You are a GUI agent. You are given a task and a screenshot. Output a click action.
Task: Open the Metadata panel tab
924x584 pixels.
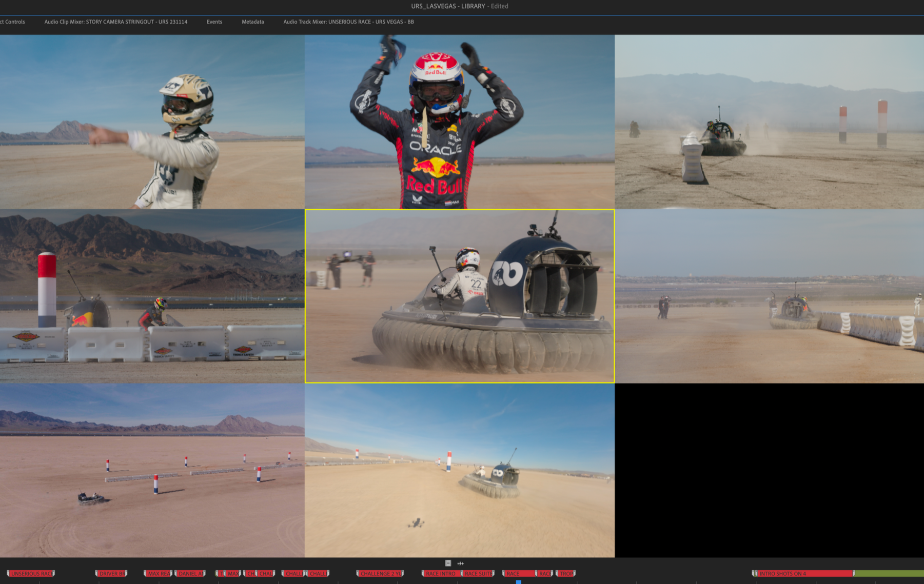[252, 22]
